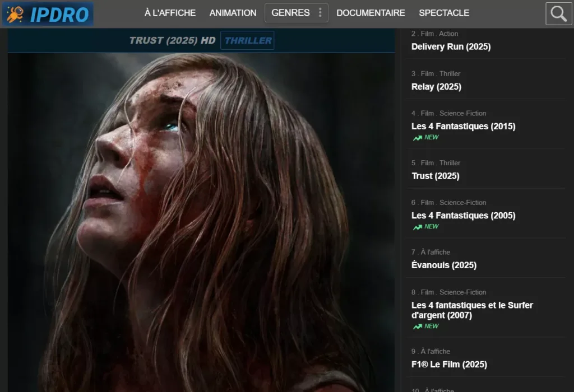Expand the GENRES dropdown
Screen dimensions: 574x392
[290, 13]
